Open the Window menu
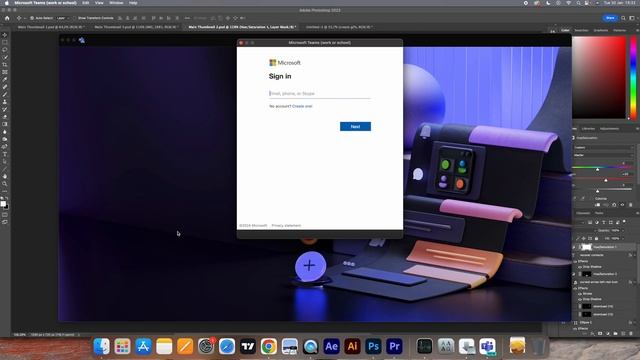Viewport: 640px width, 360px height. tap(116, 3)
